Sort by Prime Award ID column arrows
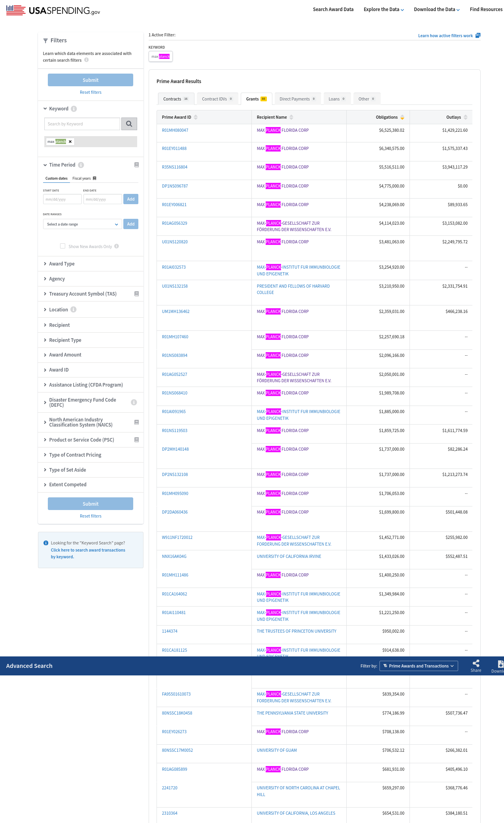This screenshot has width=504, height=823. point(196,117)
